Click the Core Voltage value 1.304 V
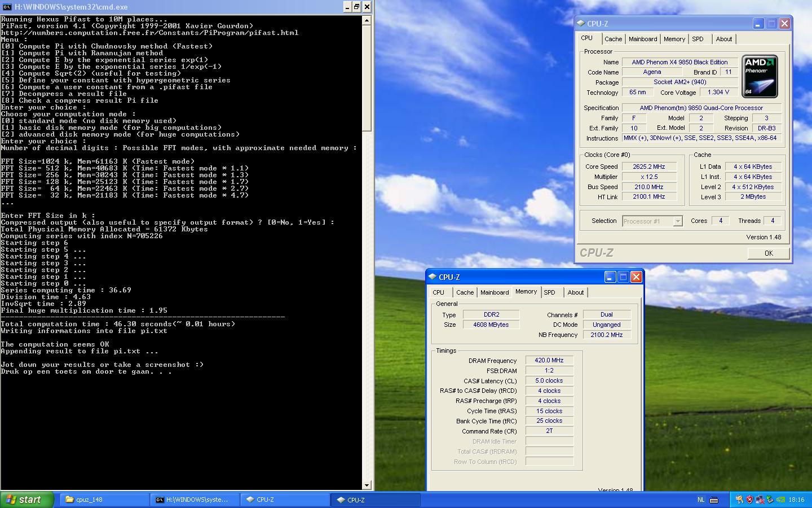This screenshot has width=812, height=508. click(x=718, y=92)
